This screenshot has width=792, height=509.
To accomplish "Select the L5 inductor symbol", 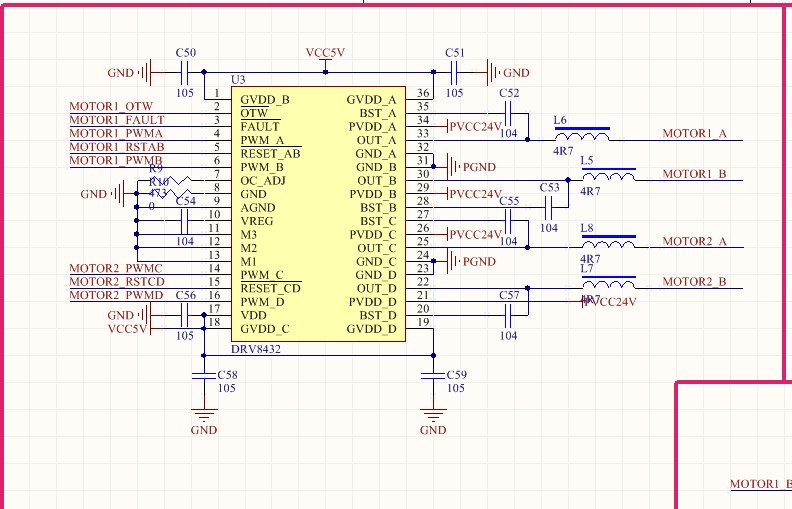I will click(609, 175).
